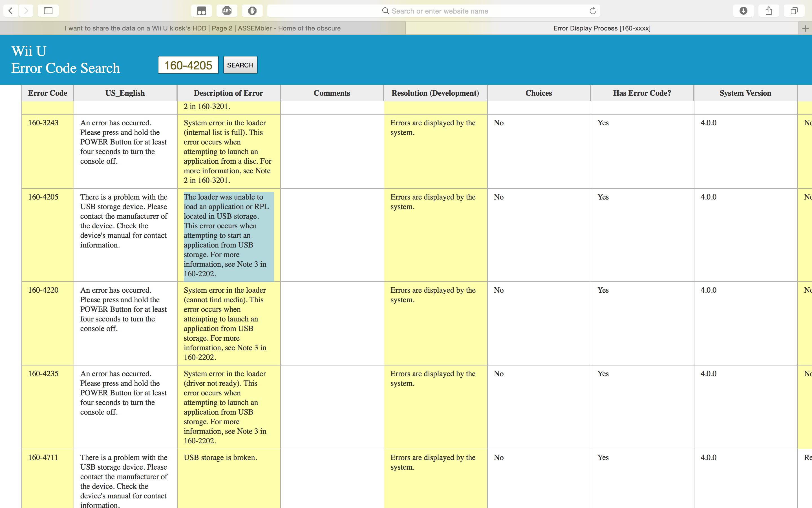Image resolution: width=812 pixels, height=508 pixels.
Task: Open the Share menu
Action: tap(769, 11)
